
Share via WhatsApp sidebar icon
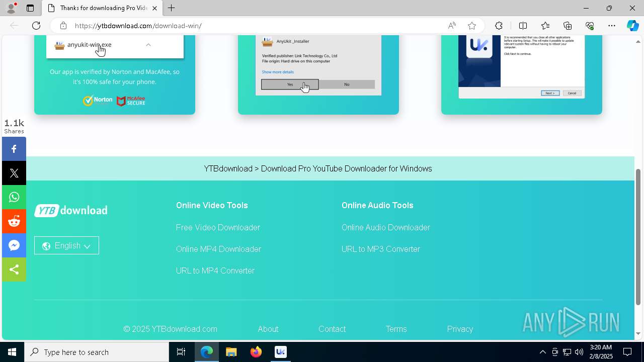click(x=14, y=197)
